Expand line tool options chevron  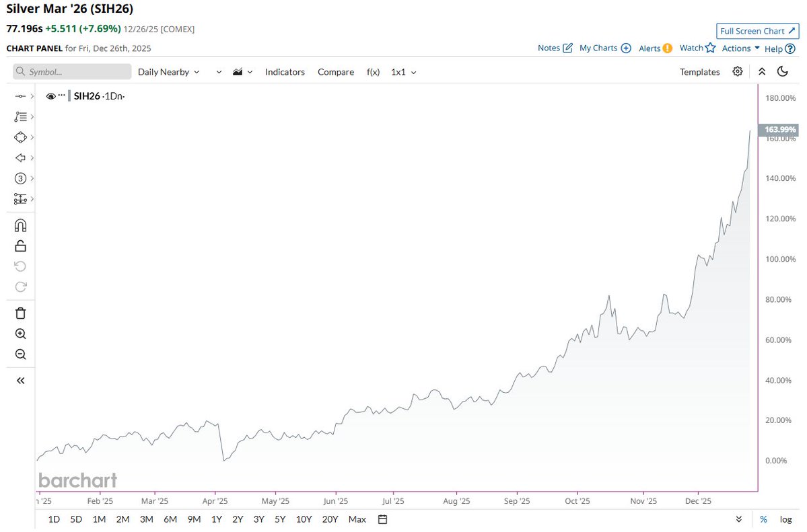click(x=32, y=96)
